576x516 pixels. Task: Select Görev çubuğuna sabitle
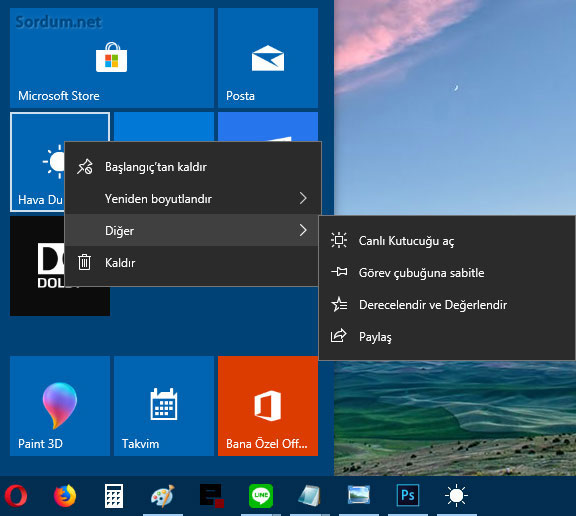click(x=447, y=273)
